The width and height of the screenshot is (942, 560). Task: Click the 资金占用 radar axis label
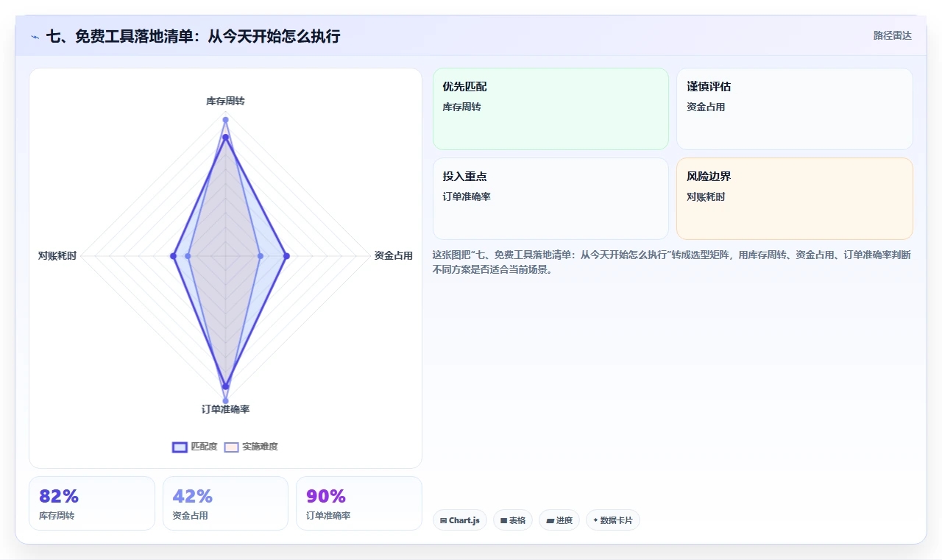pyautogui.click(x=393, y=255)
